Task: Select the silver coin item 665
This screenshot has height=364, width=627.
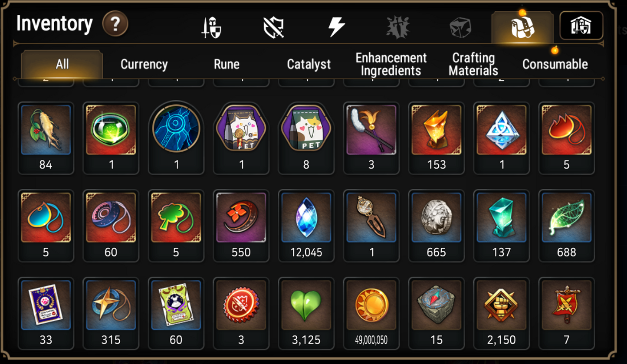Action: (x=437, y=226)
